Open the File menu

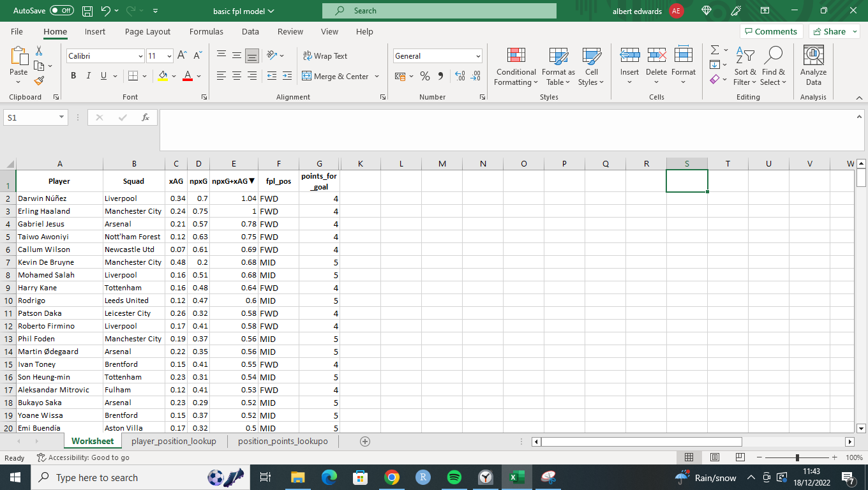[17, 31]
